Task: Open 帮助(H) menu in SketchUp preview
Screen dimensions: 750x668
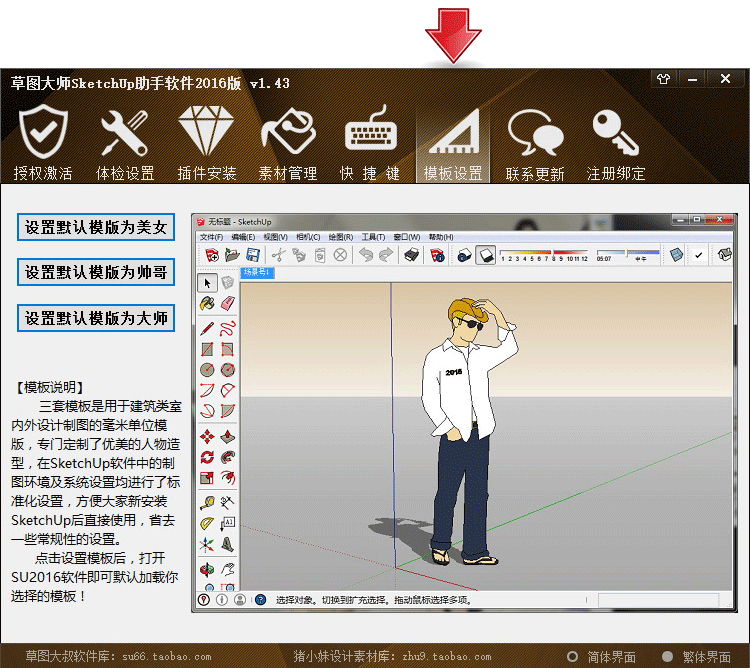Action: click(x=441, y=237)
